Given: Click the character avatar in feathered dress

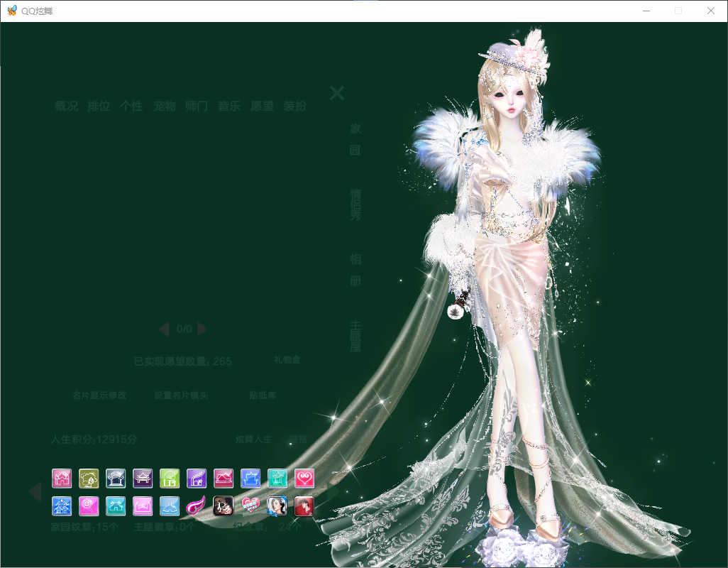Looking at the screenshot, I should pyautogui.click(x=506, y=297).
